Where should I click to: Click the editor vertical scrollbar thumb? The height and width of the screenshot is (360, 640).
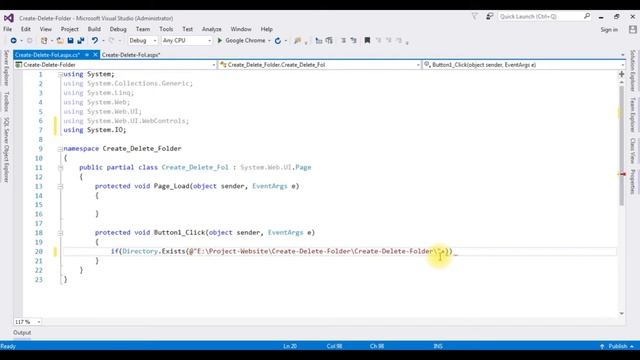point(621,145)
